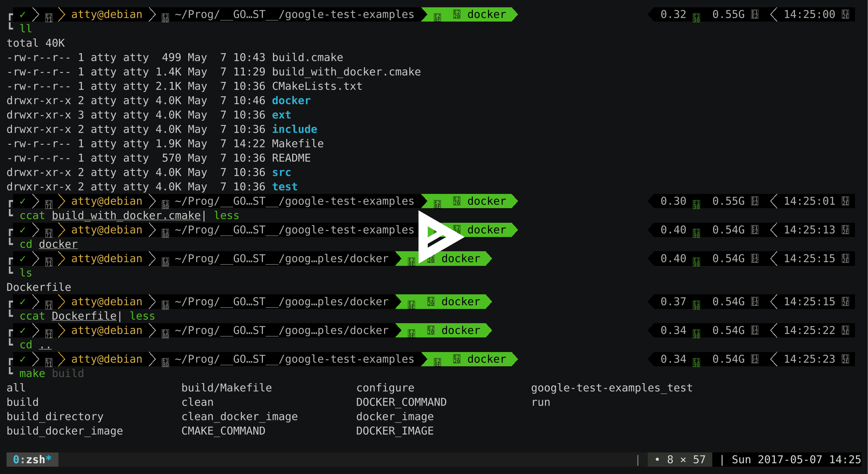The image size is (868, 474).
Task: Click the 14:25:01 timestamp in the prompt
Action: coord(810,201)
